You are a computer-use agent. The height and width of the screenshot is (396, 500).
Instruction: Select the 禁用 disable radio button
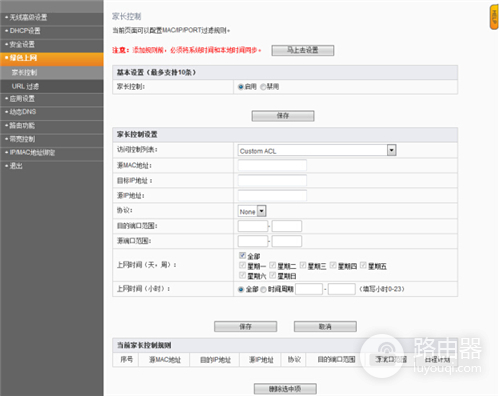coord(263,87)
